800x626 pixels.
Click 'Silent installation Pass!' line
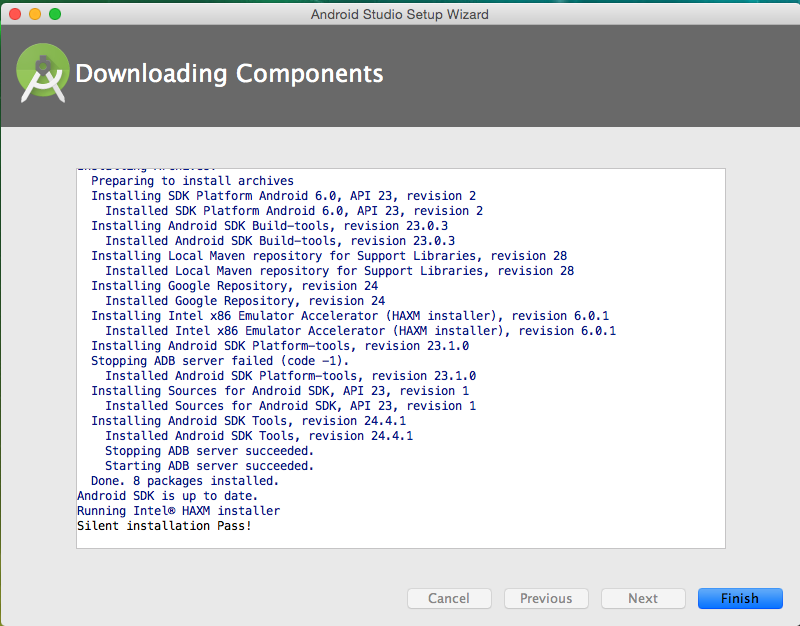(x=164, y=526)
